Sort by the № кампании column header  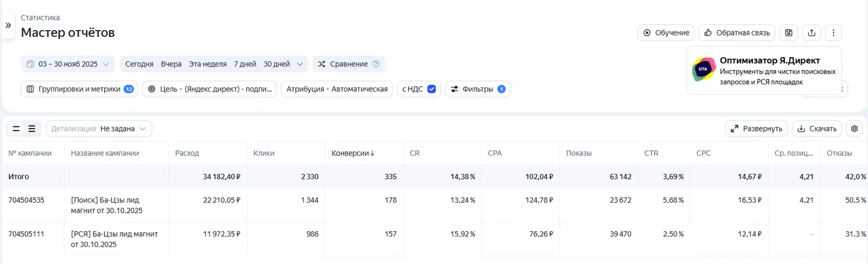click(30, 153)
